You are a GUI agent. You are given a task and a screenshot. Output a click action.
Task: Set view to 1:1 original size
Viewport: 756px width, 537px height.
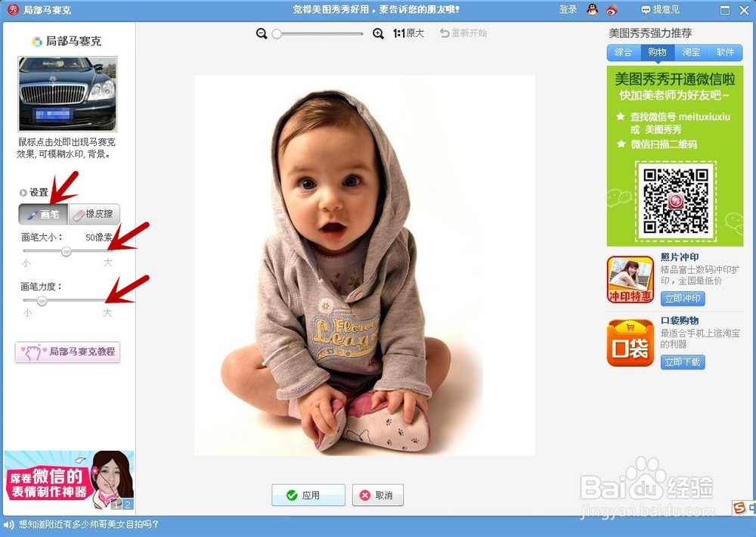point(408,33)
